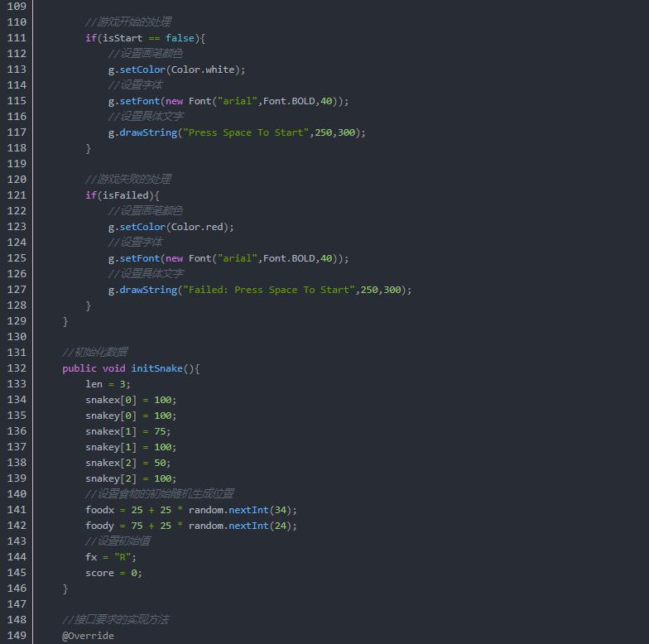Click the comment on line 124

135,242
